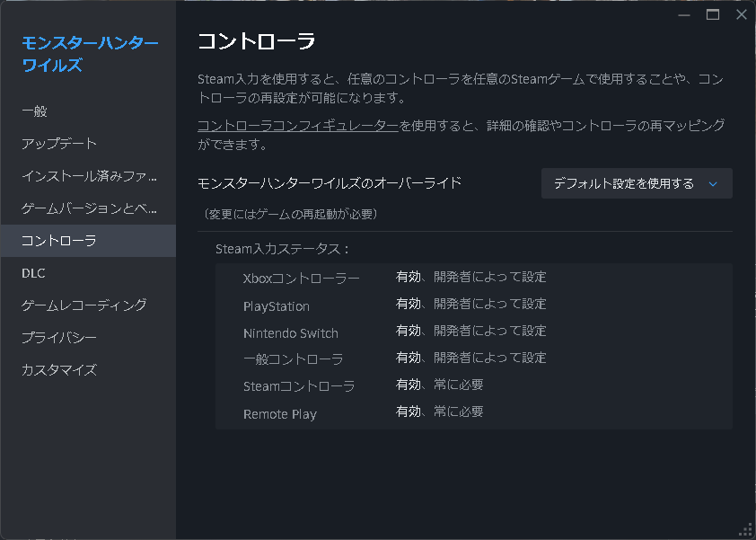Open the コントローラコンフィギュレーター link
756x540 pixels.
point(297,127)
